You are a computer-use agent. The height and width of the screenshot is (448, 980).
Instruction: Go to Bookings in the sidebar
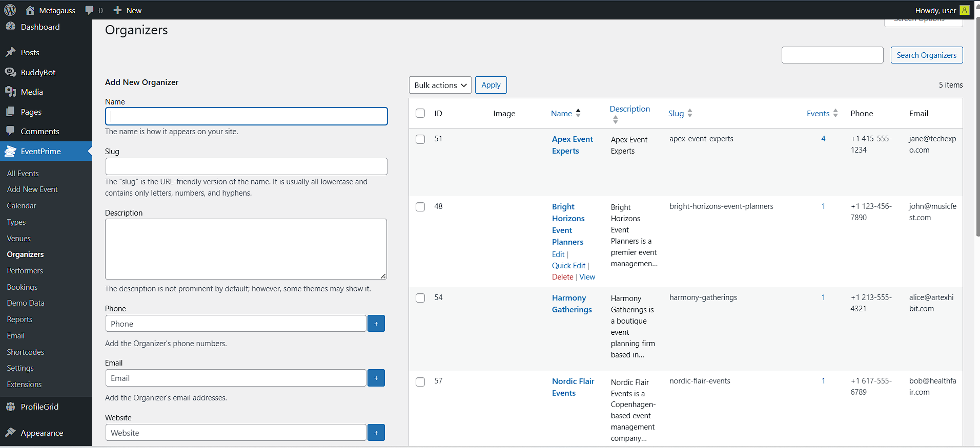[22, 287]
